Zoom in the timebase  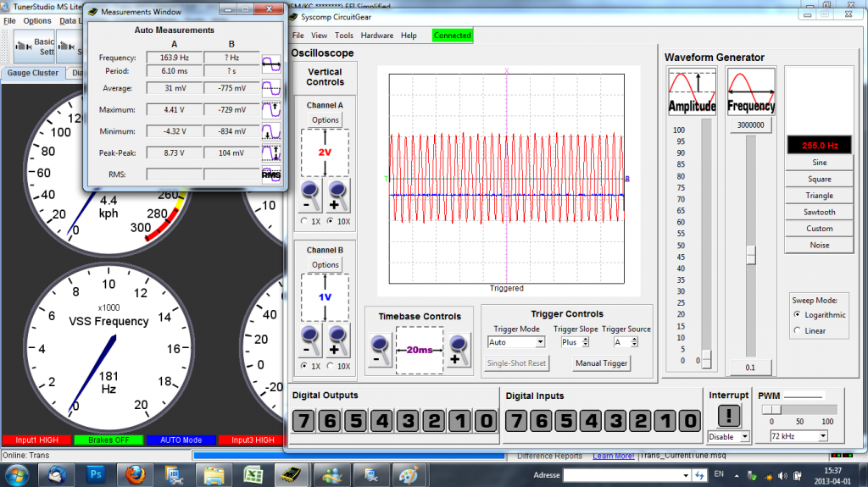tap(459, 351)
